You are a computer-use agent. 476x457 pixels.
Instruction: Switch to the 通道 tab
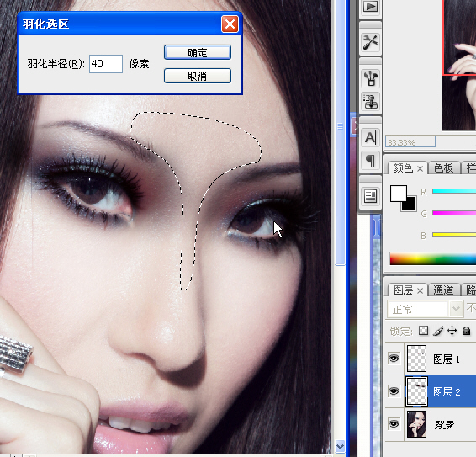click(443, 290)
